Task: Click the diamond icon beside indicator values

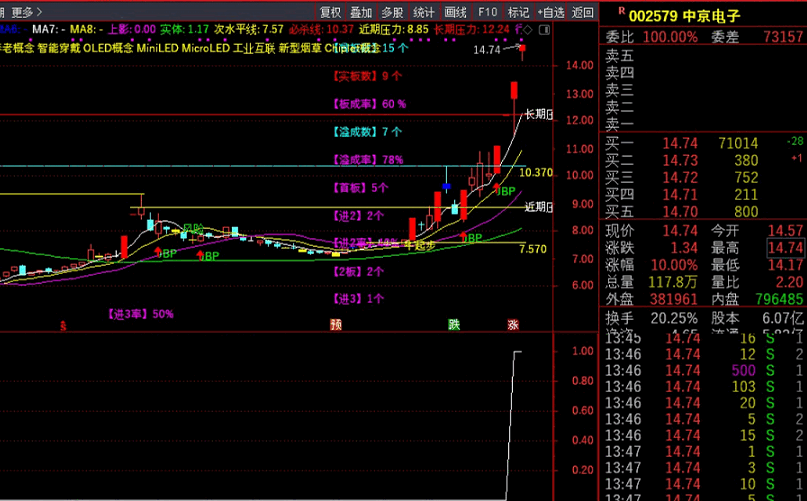Action: pyautogui.click(x=528, y=30)
